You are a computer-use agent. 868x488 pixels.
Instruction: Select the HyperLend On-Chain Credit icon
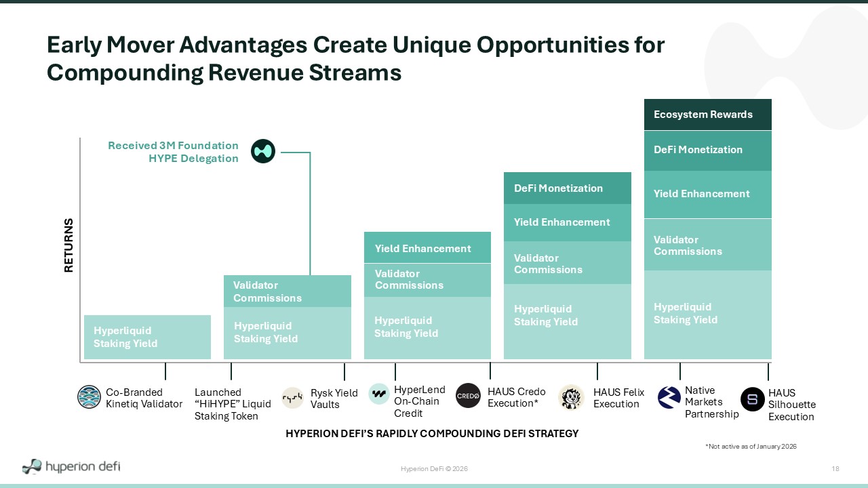(379, 394)
